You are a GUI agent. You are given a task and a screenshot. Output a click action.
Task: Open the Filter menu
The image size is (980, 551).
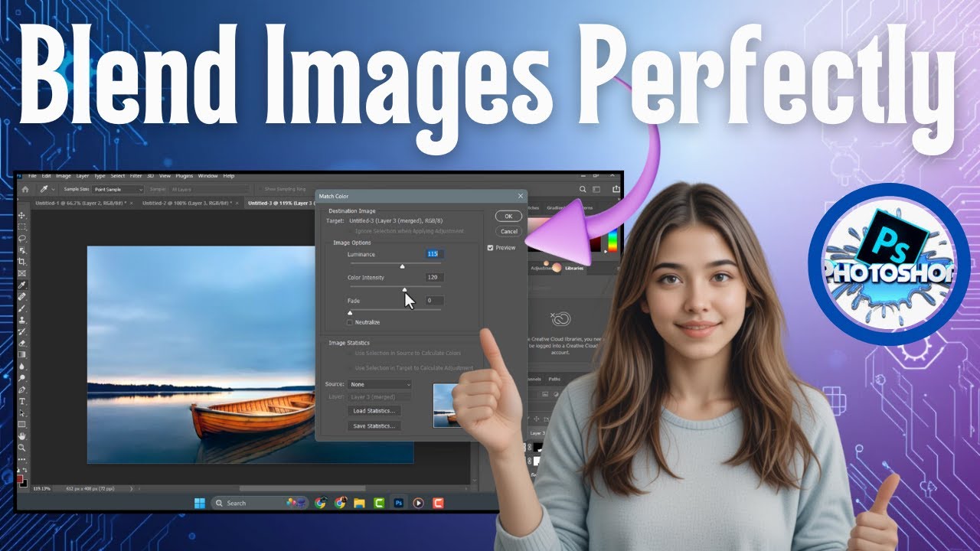pos(136,176)
